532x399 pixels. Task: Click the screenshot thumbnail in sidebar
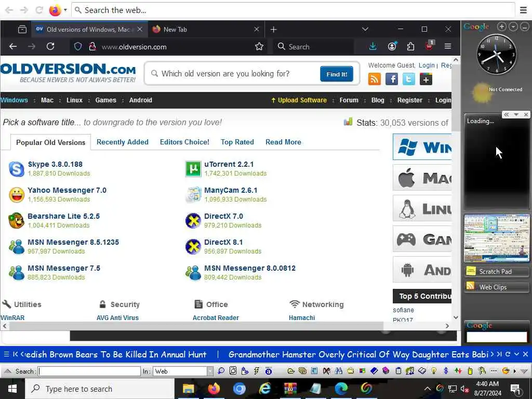coord(497,238)
